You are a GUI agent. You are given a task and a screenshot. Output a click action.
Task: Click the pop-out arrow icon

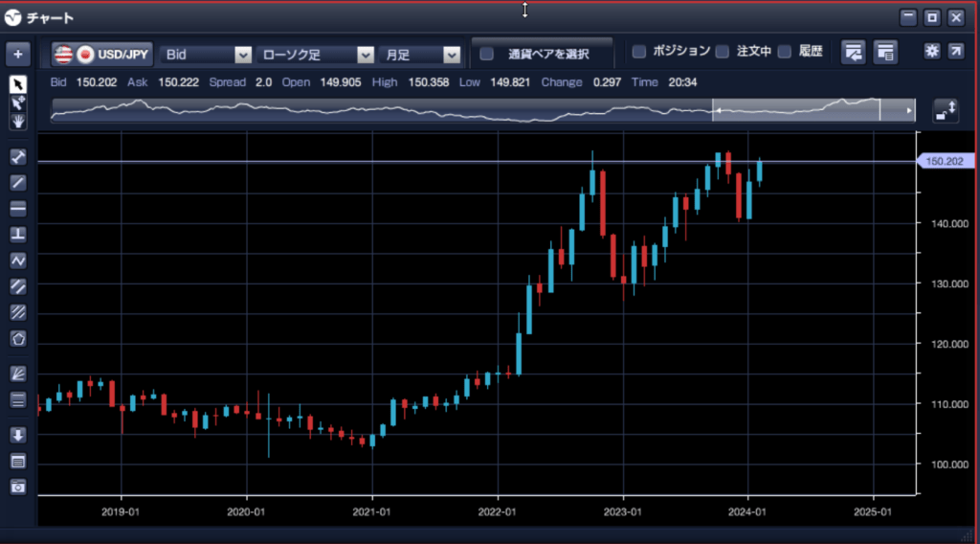955,52
